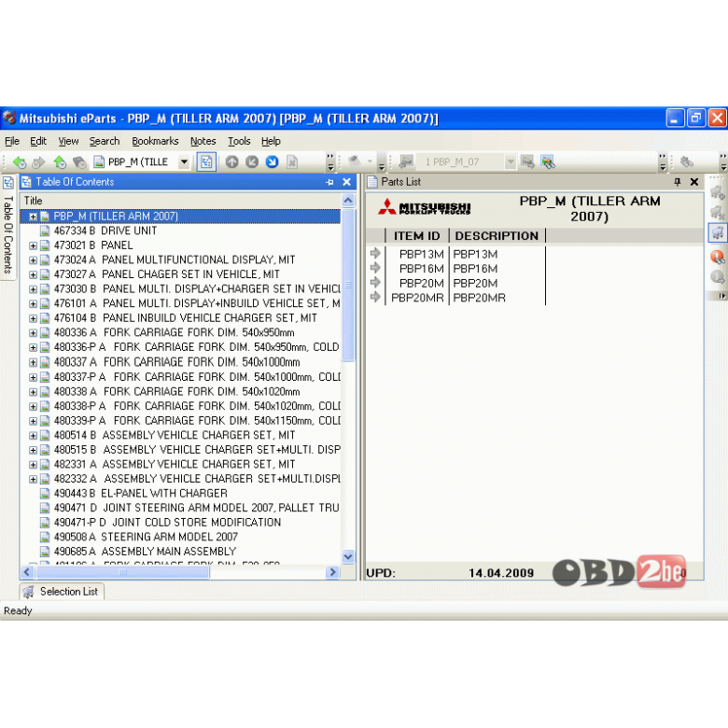The height and width of the screenshot is (728, 728).
Task: Expand the 473024 A PANEL MULTIFUNCTIONAL DISPLAY node
Action: pos(33,260)
